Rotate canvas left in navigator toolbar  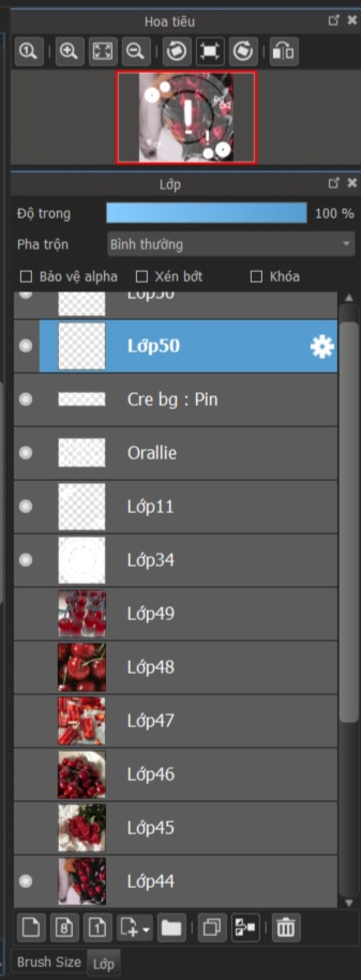(177, 51)
